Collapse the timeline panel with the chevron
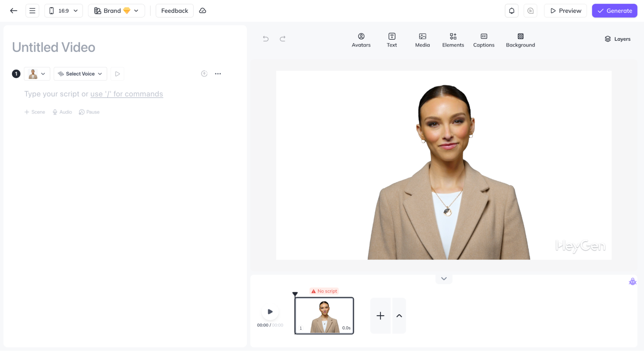The image size is (644, 351). (444, 278)
